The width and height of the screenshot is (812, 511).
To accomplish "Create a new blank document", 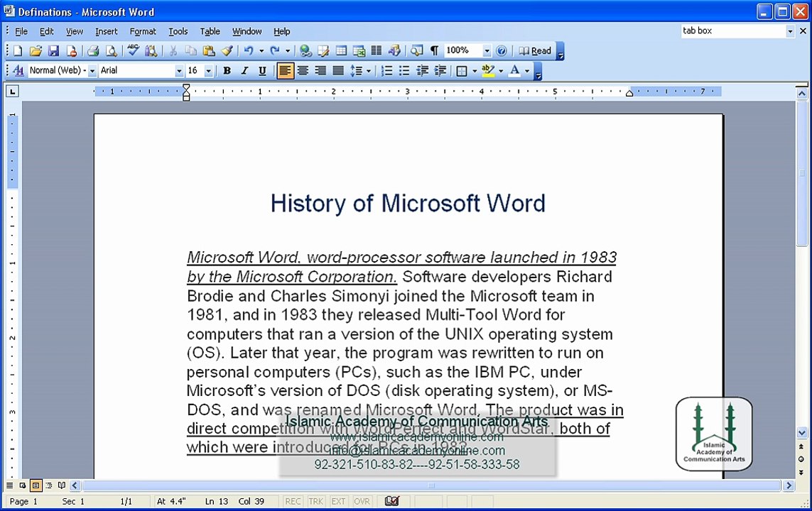I will [18, 50].
